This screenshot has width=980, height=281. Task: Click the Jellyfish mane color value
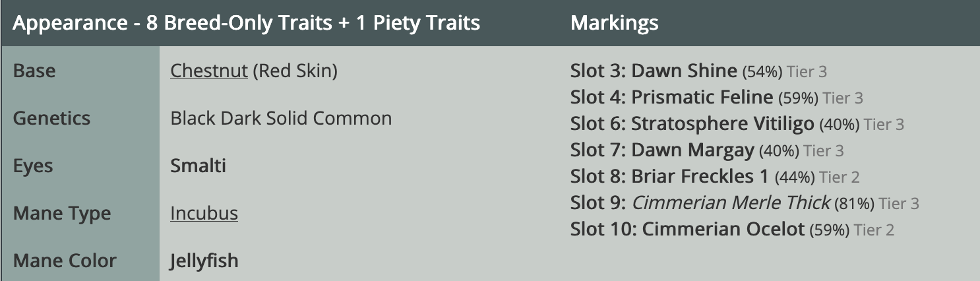204,261
